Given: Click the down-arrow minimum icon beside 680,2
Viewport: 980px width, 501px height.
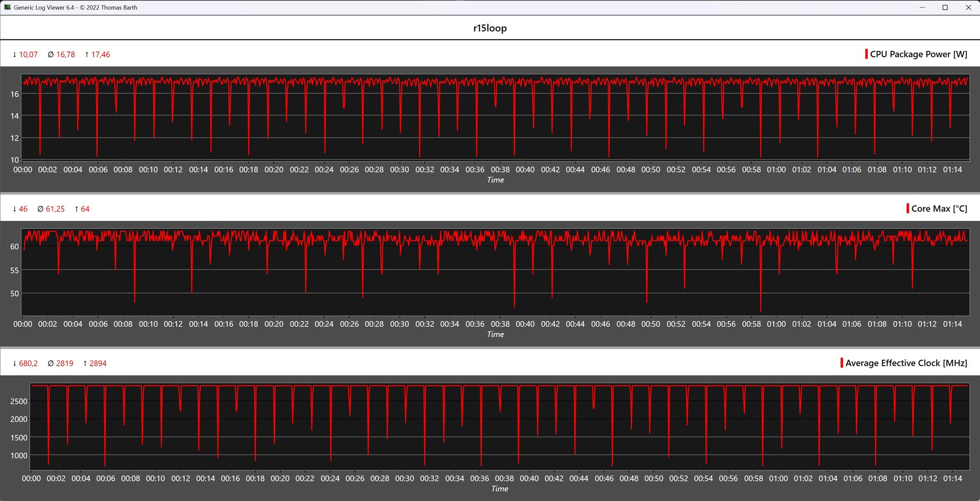Looking at the screenshot, I should (15, 364).
